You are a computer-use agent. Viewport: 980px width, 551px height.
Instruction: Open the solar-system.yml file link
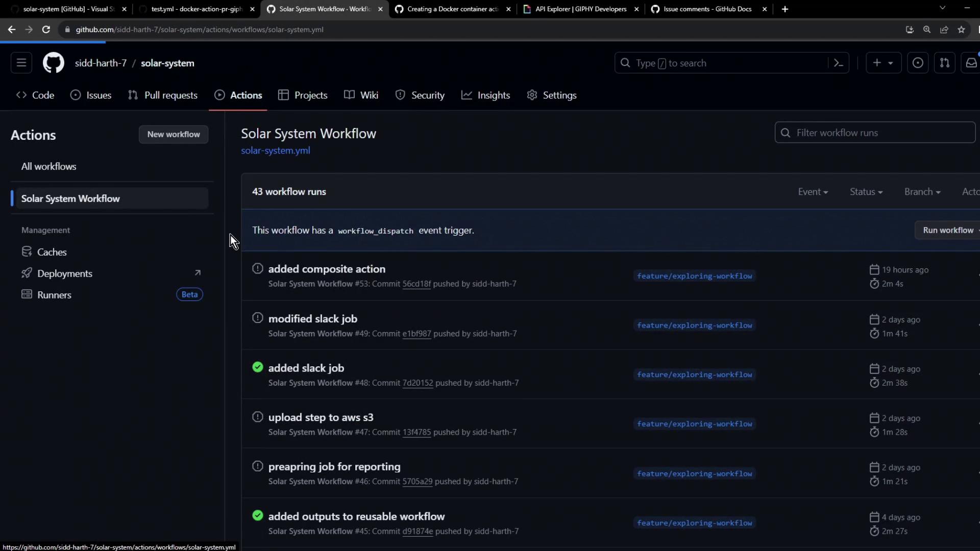[x=275, y=151]
